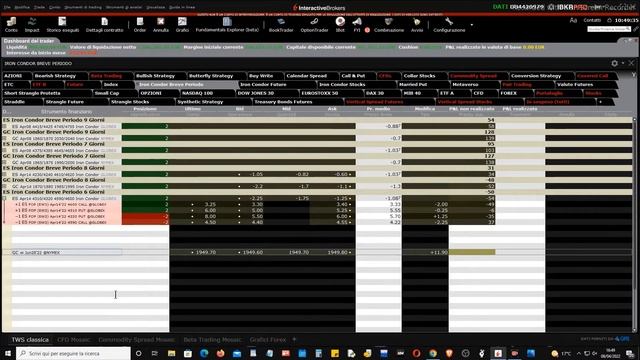Open the Visualizza menu

(x=156, y=7)
